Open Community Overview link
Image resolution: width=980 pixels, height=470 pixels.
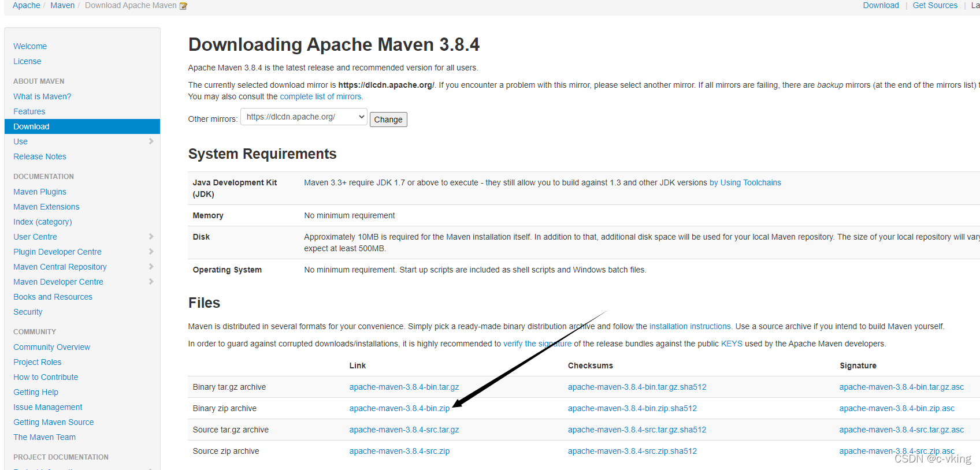[52, 347]
